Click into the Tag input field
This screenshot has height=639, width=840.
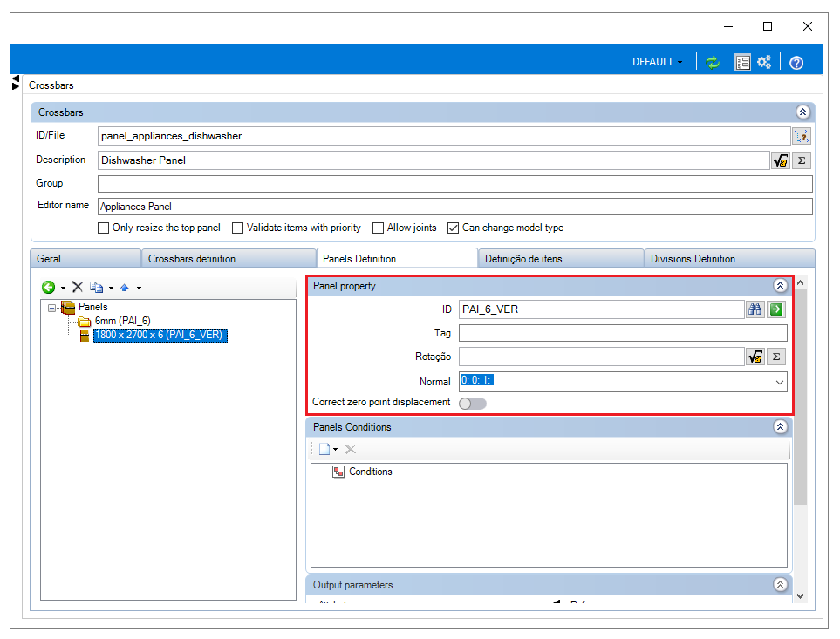(623, 333)
